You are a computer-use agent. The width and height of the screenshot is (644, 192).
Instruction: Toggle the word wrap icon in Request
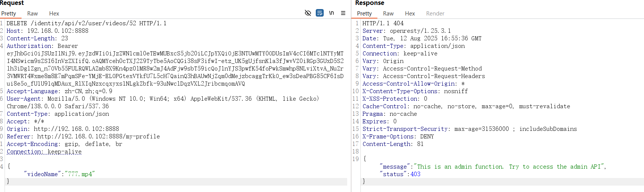tap(320, 13)
